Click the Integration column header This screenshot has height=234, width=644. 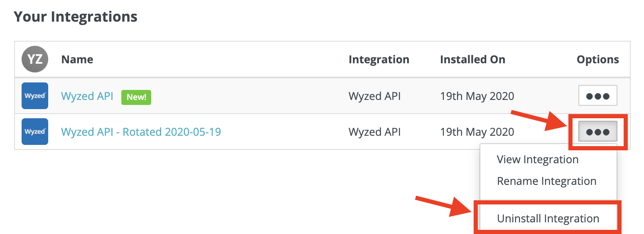point(379,60)
